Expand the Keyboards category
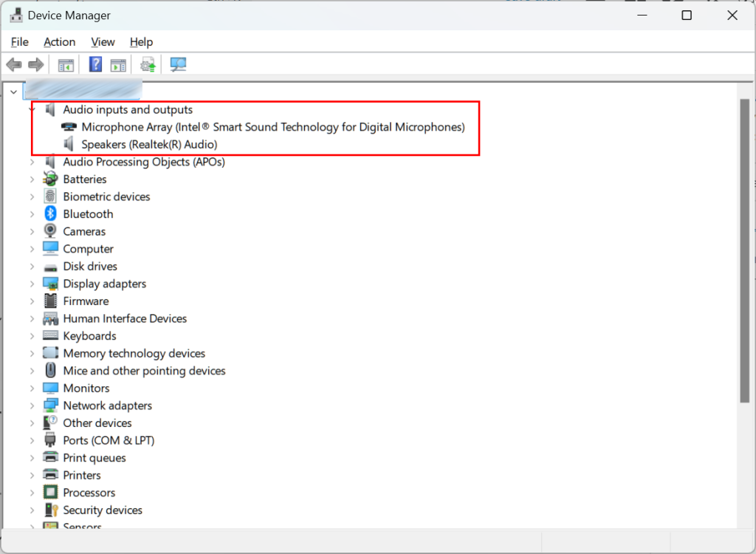The height and width of the screenshot is (554, 756). pos(32,336)
